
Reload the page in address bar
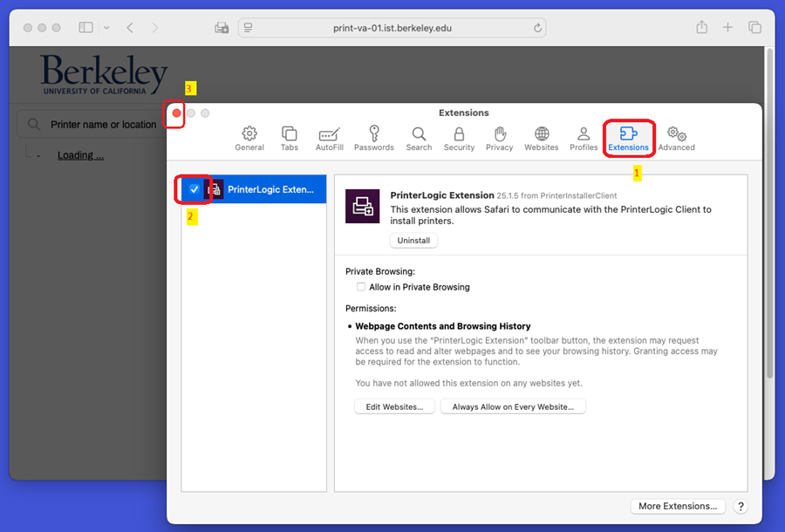click(538, 28)
